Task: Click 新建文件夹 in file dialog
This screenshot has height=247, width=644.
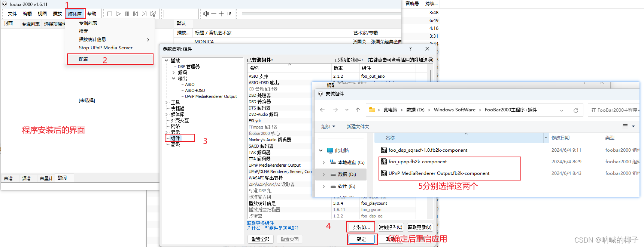Action: pyautogui.click(x=358, y=127)
